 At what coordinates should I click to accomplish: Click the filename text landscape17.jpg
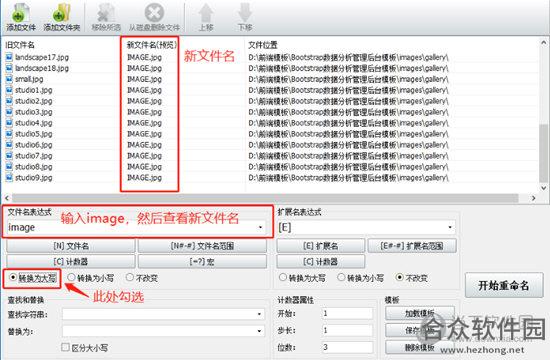42,57
